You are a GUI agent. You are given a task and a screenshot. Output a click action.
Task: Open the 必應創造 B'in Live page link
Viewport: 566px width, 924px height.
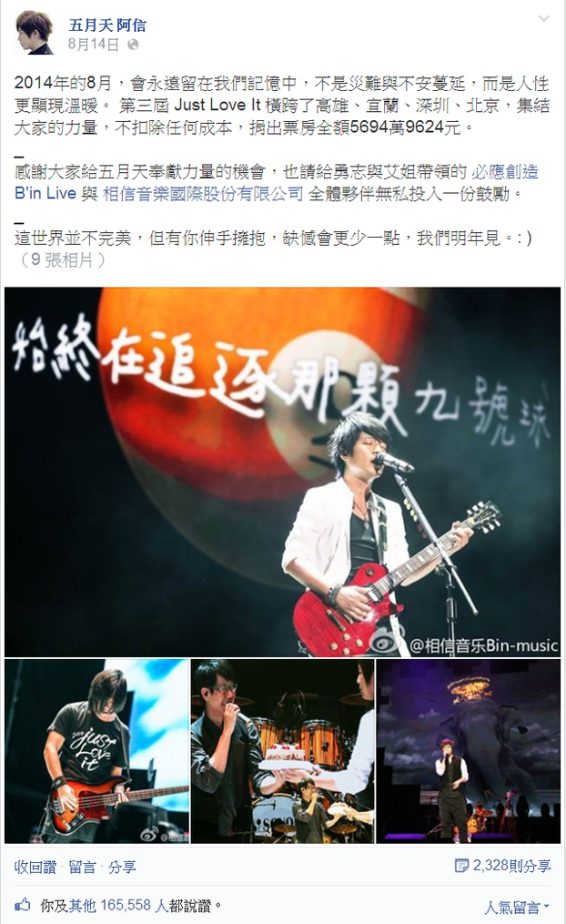pos(276,183)
